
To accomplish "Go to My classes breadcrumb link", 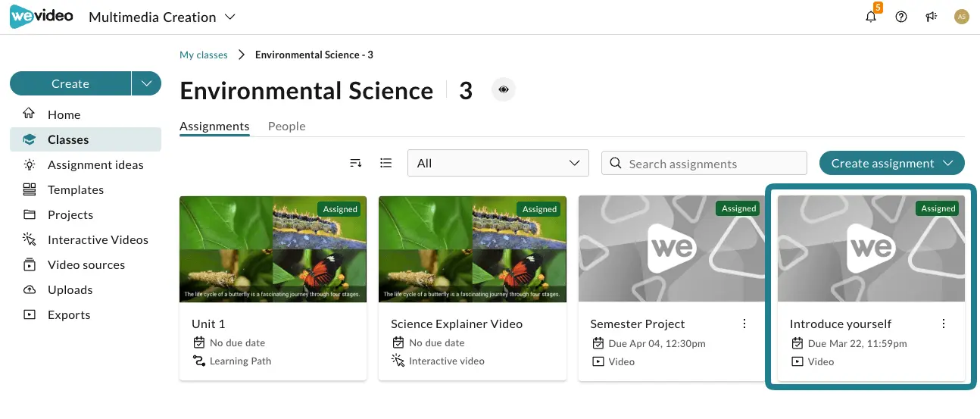I will point(204,55).
